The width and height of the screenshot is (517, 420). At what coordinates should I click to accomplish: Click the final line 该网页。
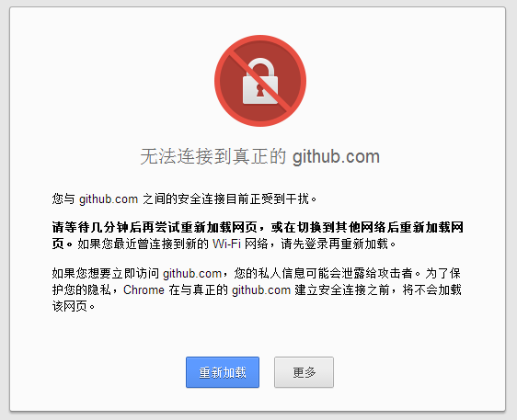(74, 306)
